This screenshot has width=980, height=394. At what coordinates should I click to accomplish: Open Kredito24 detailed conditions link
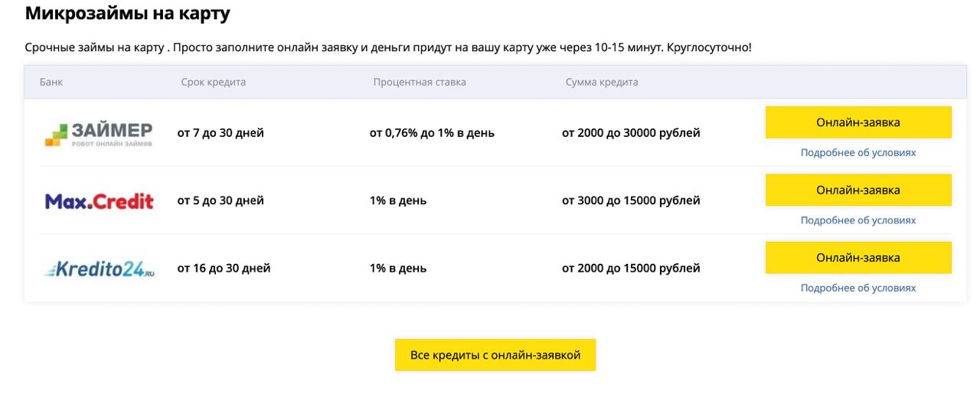pyautogui.click(x=858, y=288)
